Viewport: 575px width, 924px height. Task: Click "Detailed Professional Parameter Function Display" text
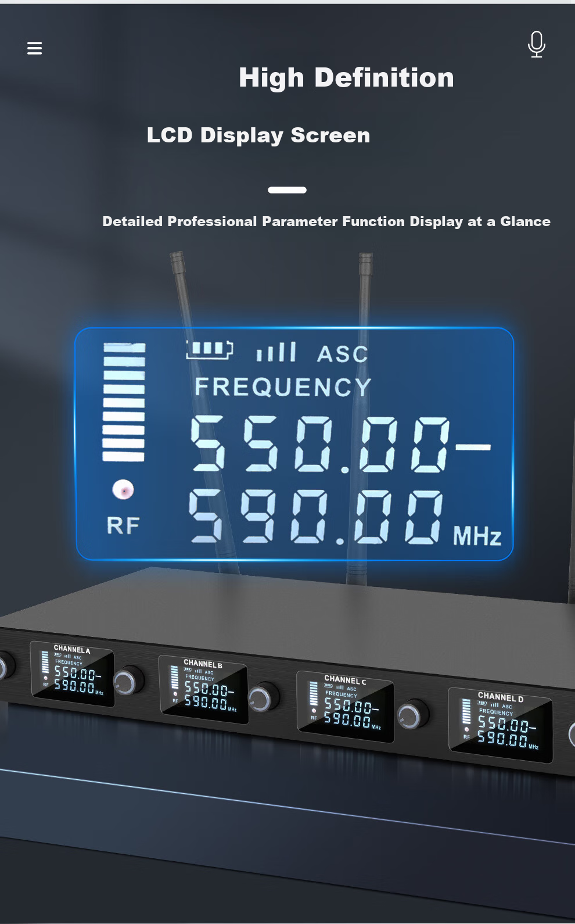[282, 221]
